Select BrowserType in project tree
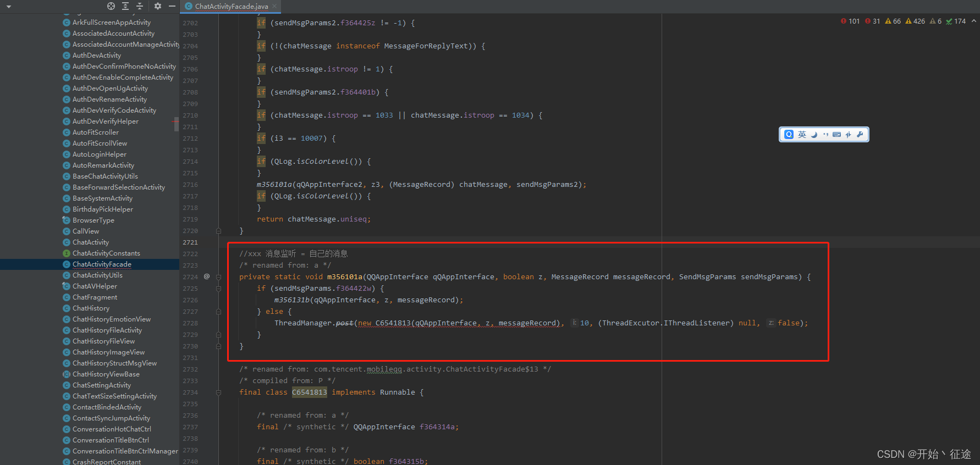The height and width of the screenshot is (465, 980). click(93, 220)
